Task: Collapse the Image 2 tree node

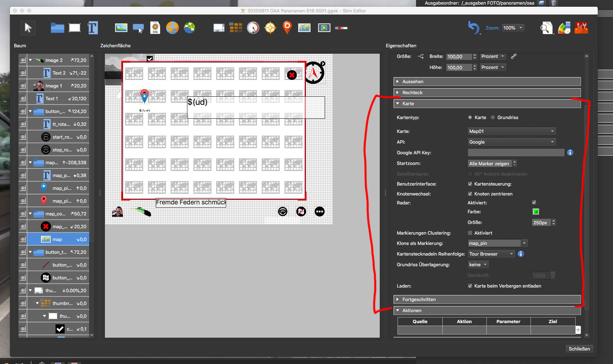Action: point(30,60)
